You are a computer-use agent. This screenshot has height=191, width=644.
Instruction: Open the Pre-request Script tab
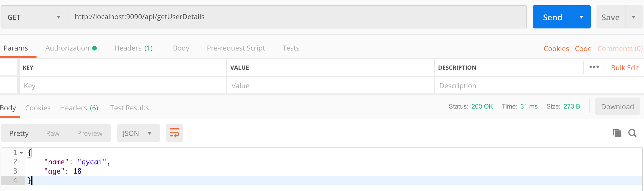236,48
